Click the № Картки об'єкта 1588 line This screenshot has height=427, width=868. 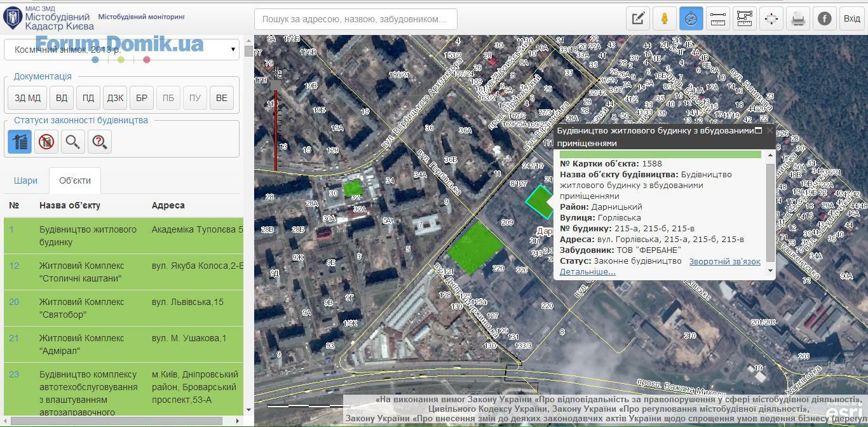(611, 163)
